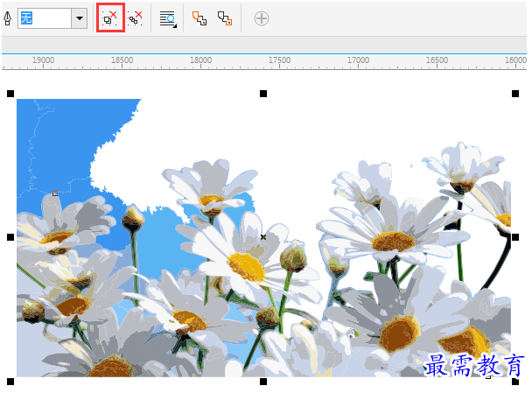Open the outline width dropdown arrow

tap(80, 18)
